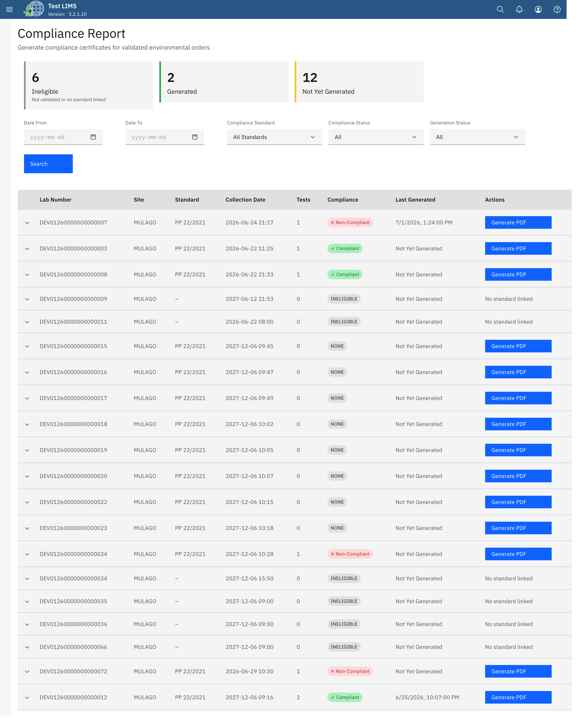Open the help question mark icon

point(557,9)
